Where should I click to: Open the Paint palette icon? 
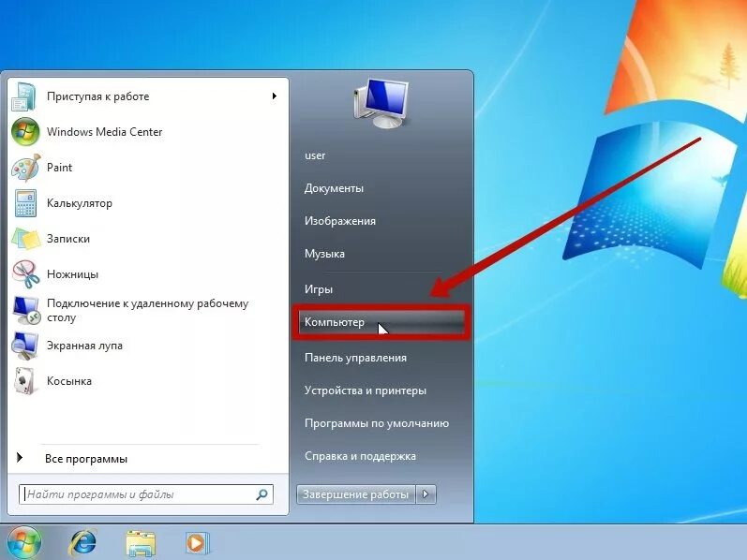[x=25, y=168]
